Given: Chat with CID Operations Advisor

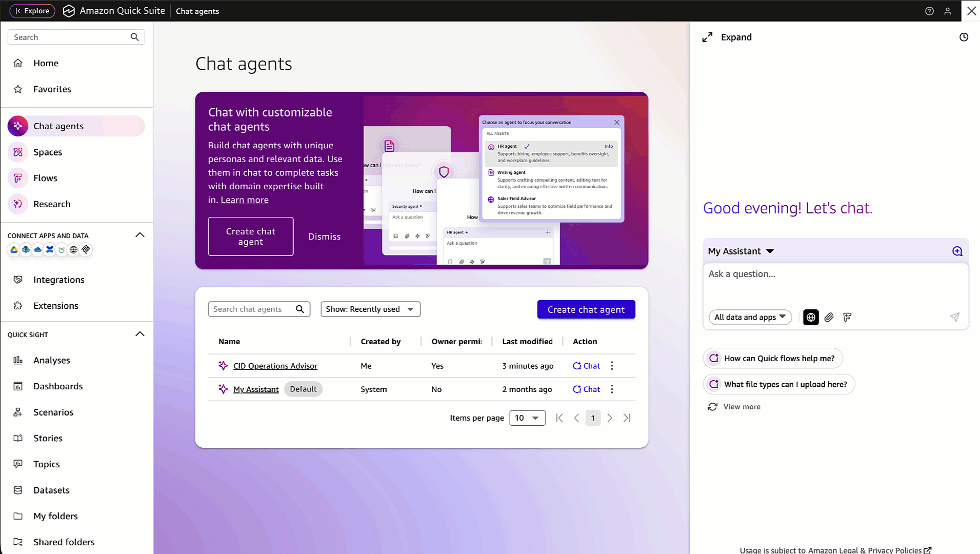Looking at the screenshot, I should (586, 366).
